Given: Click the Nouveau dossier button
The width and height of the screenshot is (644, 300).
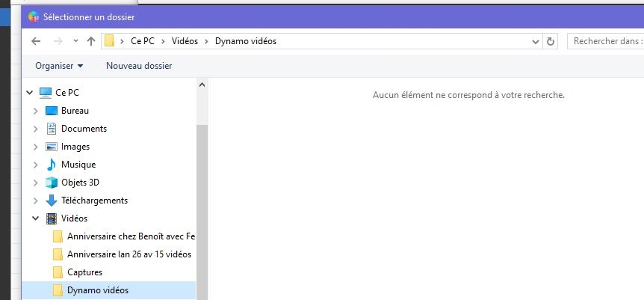Looking at the screenshot, I should [x=139, y=66].
